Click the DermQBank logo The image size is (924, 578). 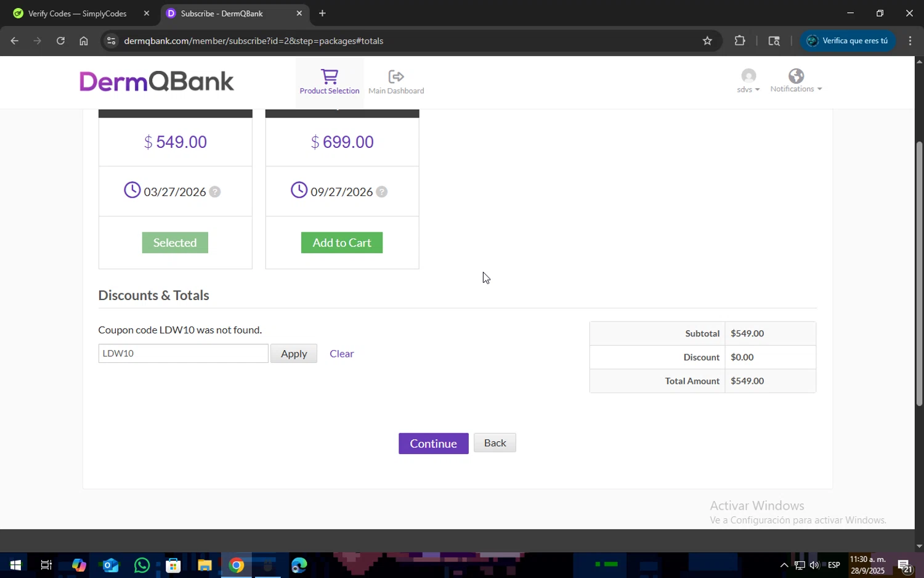[156, 81]
